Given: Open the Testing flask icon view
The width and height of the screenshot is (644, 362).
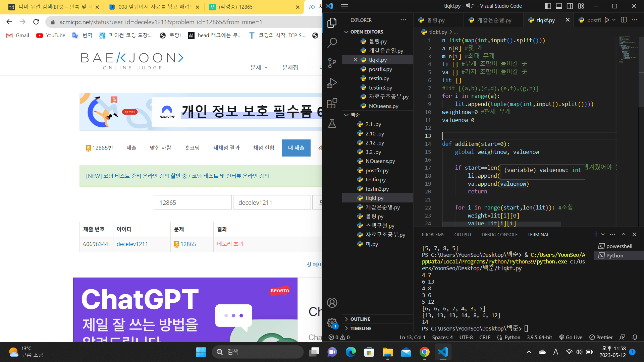Looking at the screenshot, I should (x=332, y=123).
